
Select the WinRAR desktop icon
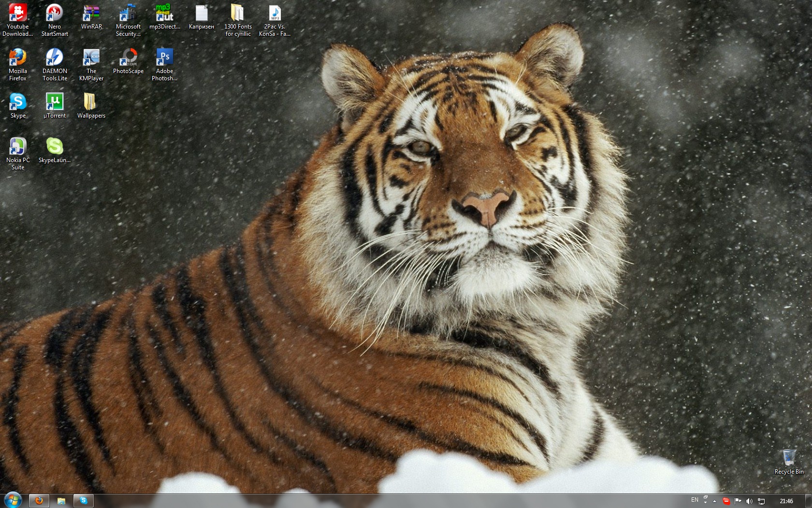coord(91,17)
